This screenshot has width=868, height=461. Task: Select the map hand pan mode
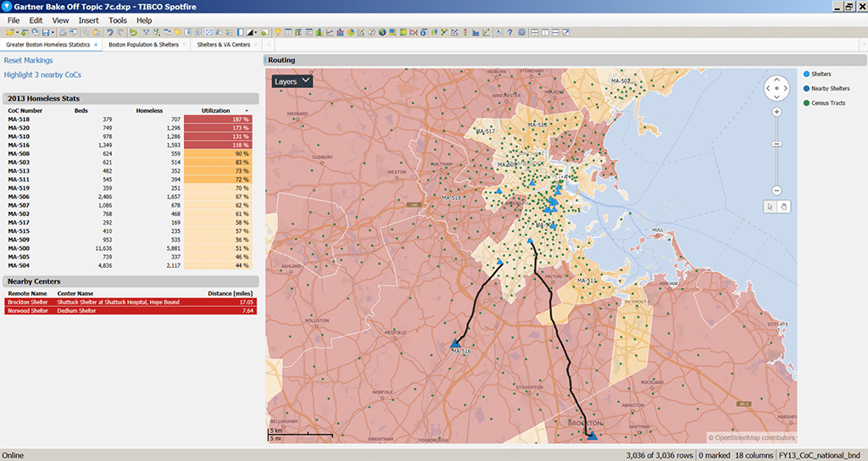[783, 207]
